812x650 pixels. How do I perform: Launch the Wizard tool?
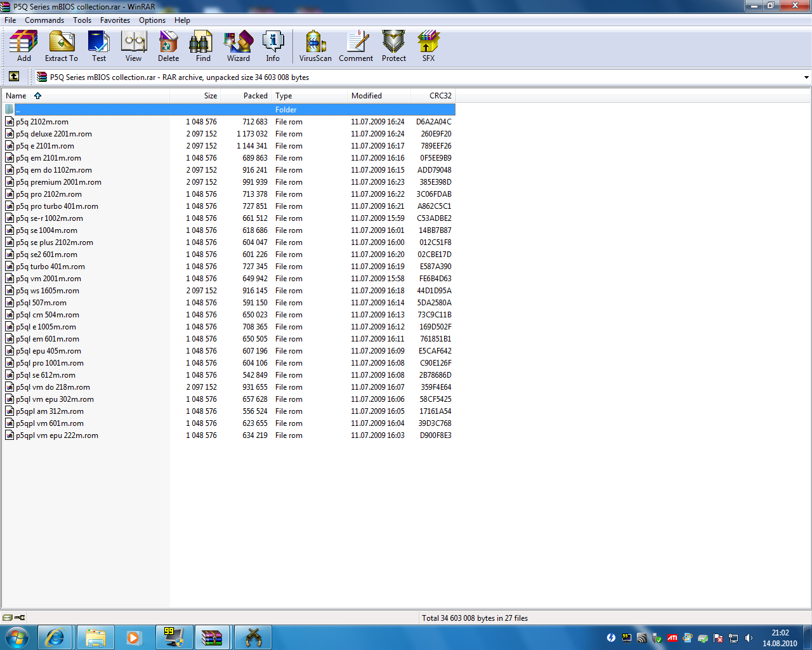[239, 46]
